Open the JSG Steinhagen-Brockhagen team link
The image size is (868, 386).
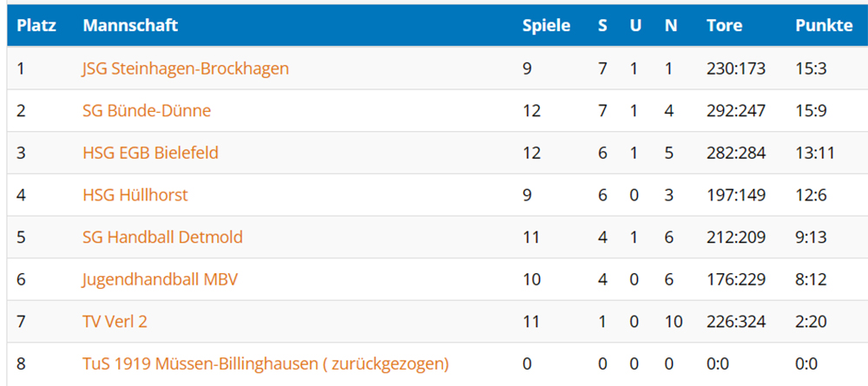(x=186, y=69)
